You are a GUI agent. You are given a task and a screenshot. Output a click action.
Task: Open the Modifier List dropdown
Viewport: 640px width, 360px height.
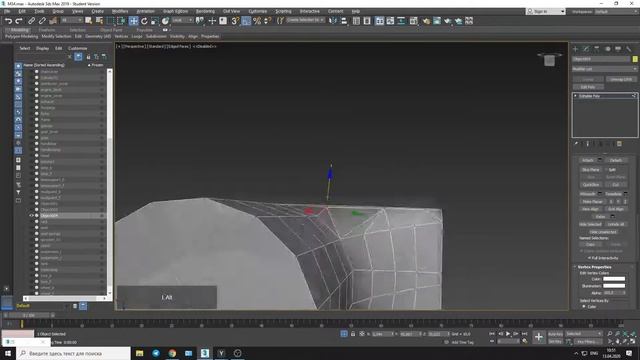click(x=604, y=69)
